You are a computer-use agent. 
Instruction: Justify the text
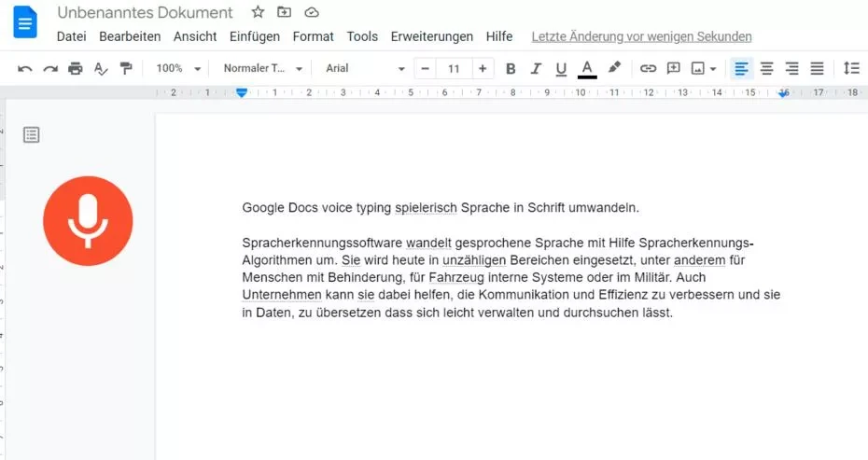[817, 69]
